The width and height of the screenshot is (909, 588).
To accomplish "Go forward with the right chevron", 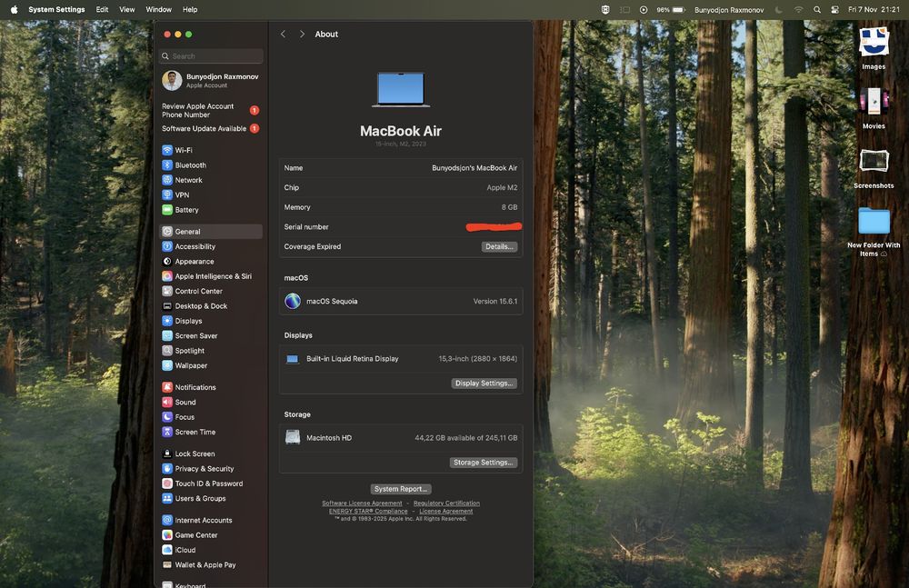I will (x=302, y=35).
